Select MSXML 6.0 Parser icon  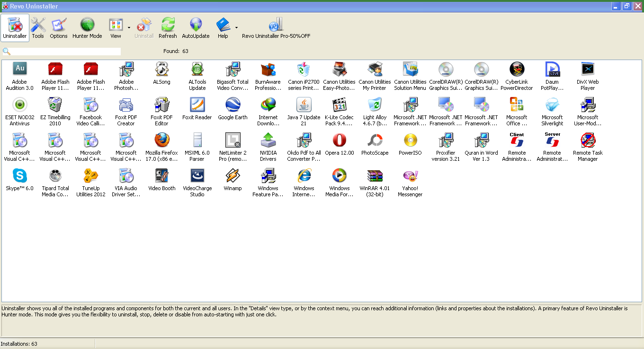(197, 140)
